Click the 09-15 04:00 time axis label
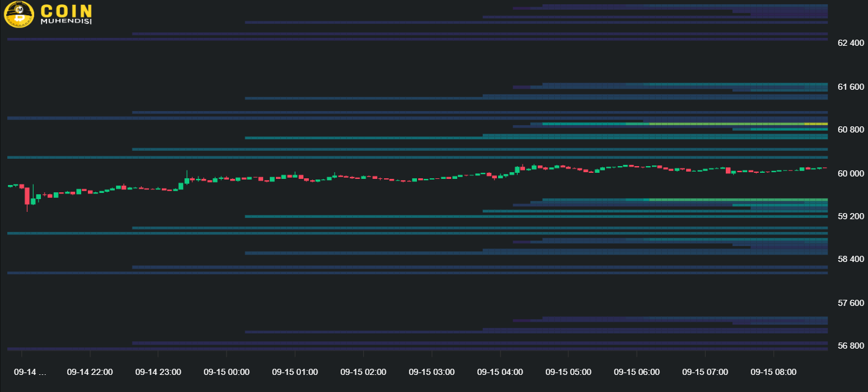 coord(500,372)
